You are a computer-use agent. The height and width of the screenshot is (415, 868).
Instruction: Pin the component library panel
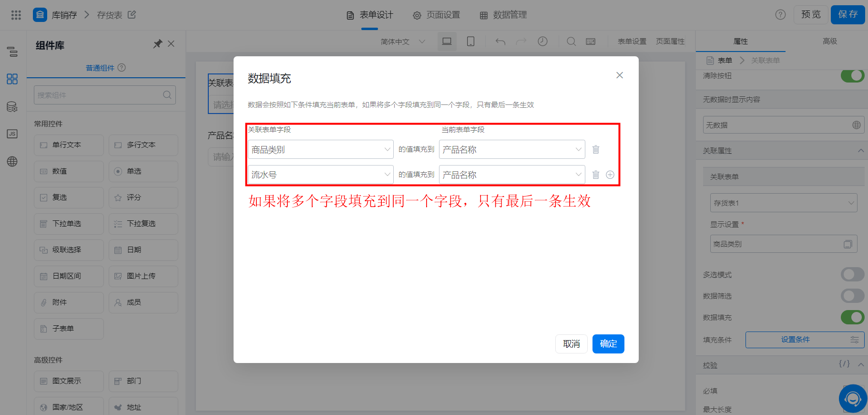[x=157, y=44]
